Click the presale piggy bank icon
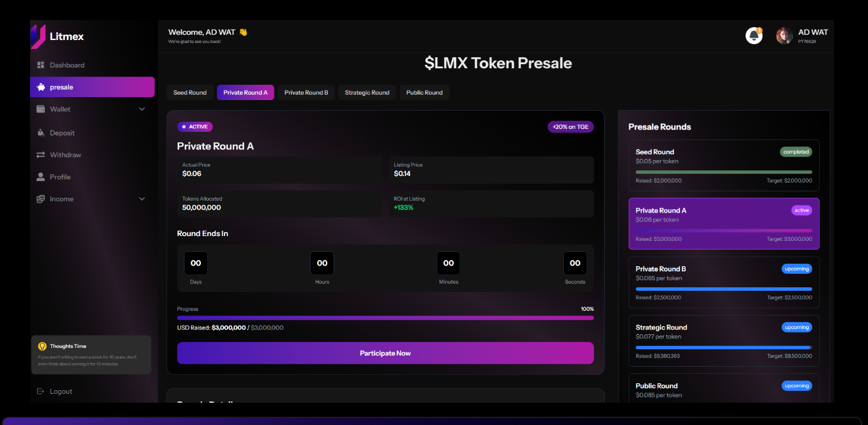 click(41, 87)
